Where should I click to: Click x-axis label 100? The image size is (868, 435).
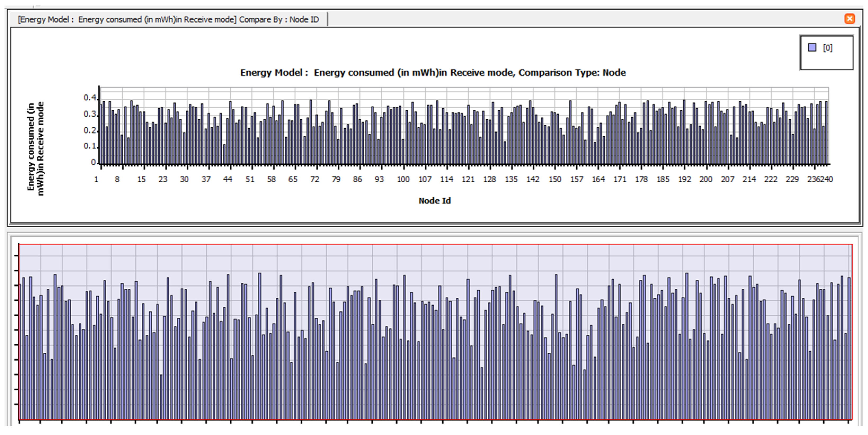coord(403,179)
